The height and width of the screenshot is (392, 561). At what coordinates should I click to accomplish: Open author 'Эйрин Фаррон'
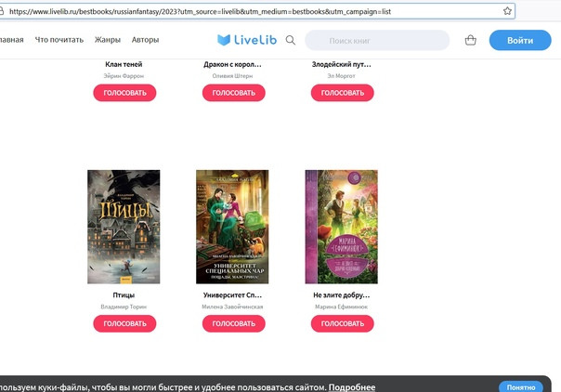124,76
